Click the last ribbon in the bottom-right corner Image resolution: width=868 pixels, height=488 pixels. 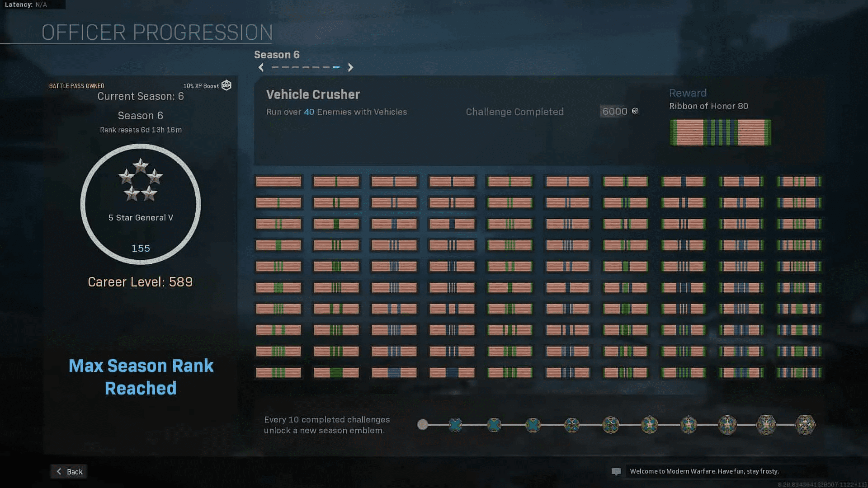[799, 373]
